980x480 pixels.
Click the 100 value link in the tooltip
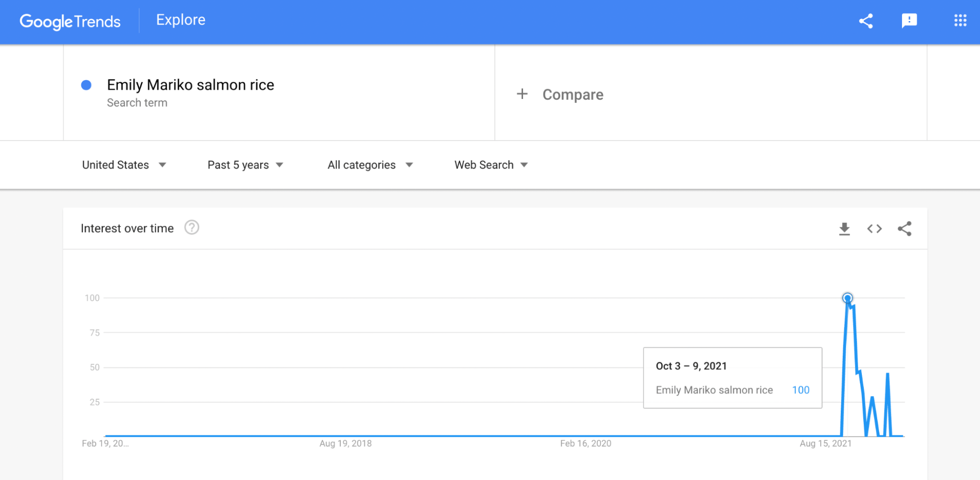pos(801,390)
